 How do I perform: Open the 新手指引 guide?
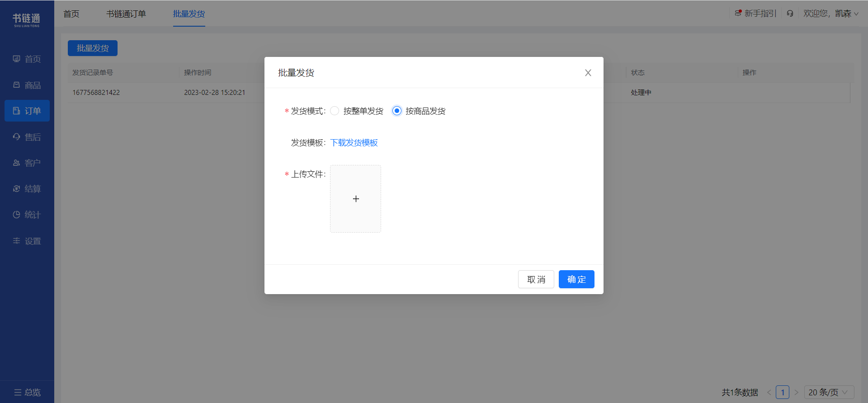click(755, 14)
